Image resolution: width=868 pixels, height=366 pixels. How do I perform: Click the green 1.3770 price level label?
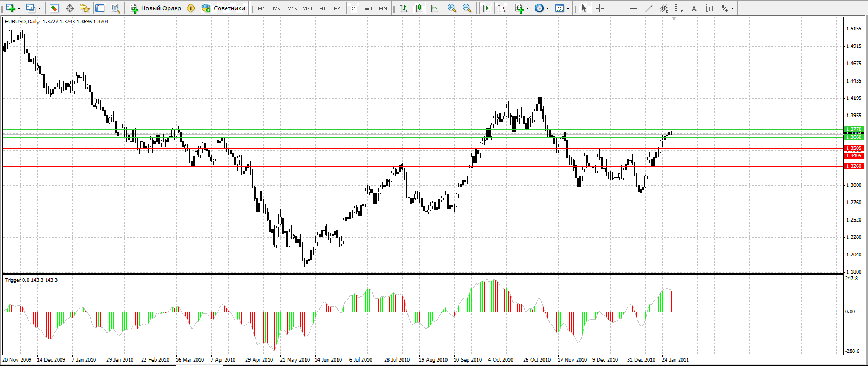coord(853,129)
